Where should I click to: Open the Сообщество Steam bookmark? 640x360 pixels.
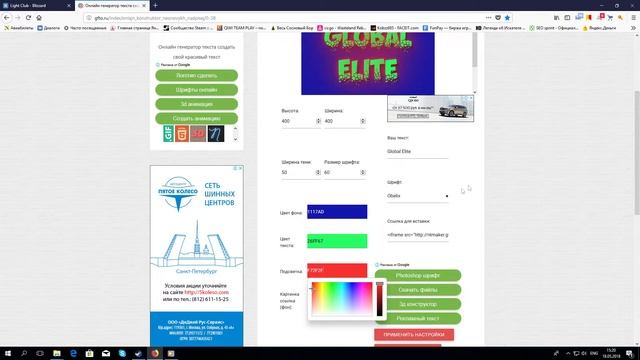[x=188, y=28]
